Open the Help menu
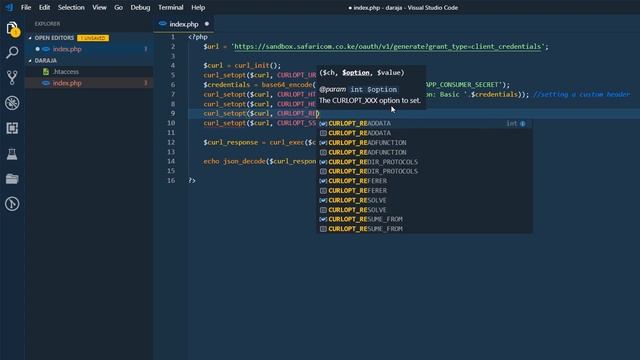 [x=198, y=7]
